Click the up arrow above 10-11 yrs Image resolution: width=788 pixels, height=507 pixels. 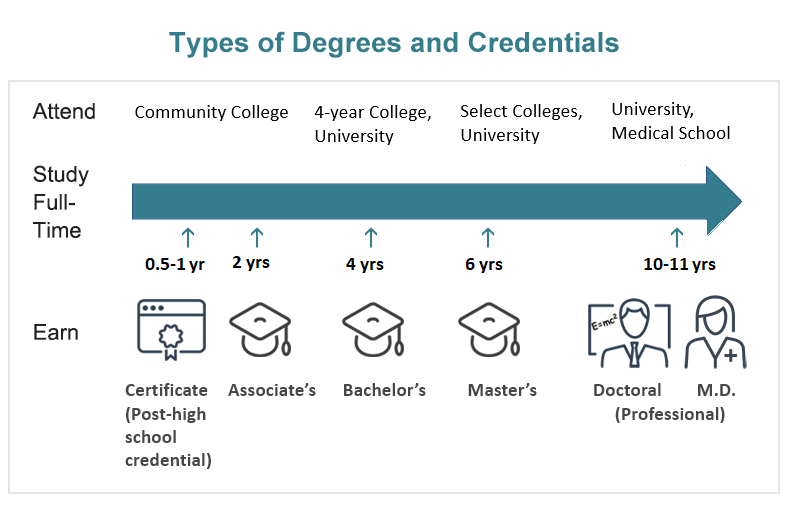coord(677,238)
